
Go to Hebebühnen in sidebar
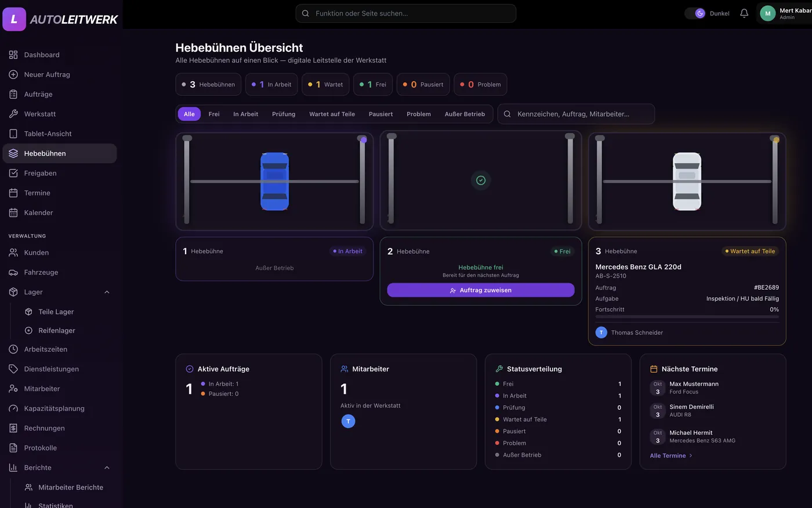tap(60, 153)
